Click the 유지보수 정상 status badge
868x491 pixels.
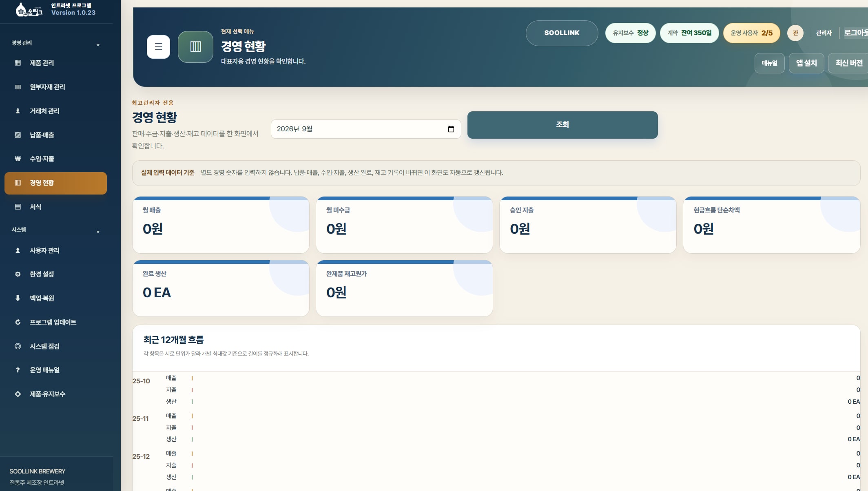[630, 33]
